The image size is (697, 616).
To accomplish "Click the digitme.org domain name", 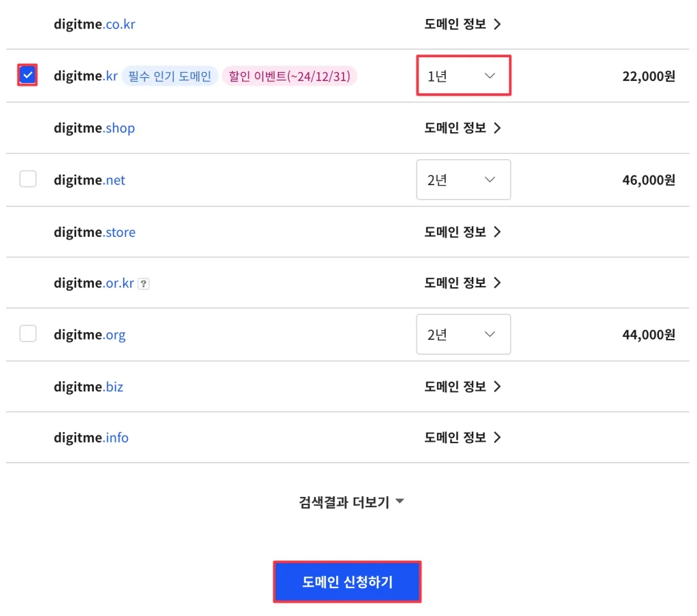I will [x=90, y=335].
